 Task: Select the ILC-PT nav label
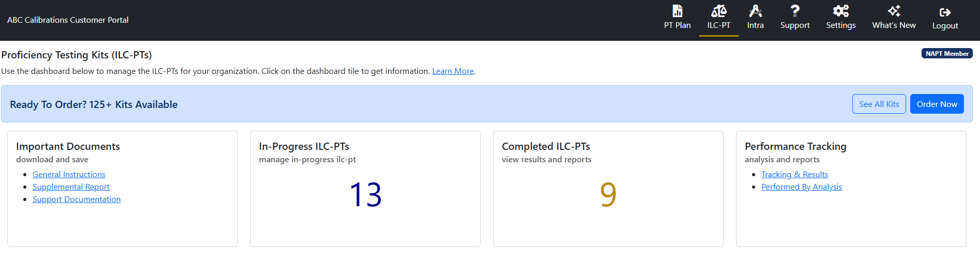coord(718,25)
